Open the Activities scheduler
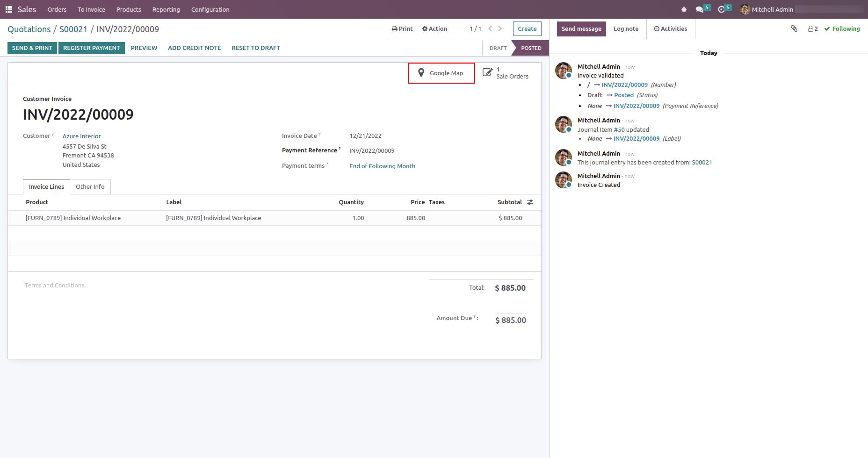 pos(671,29)
